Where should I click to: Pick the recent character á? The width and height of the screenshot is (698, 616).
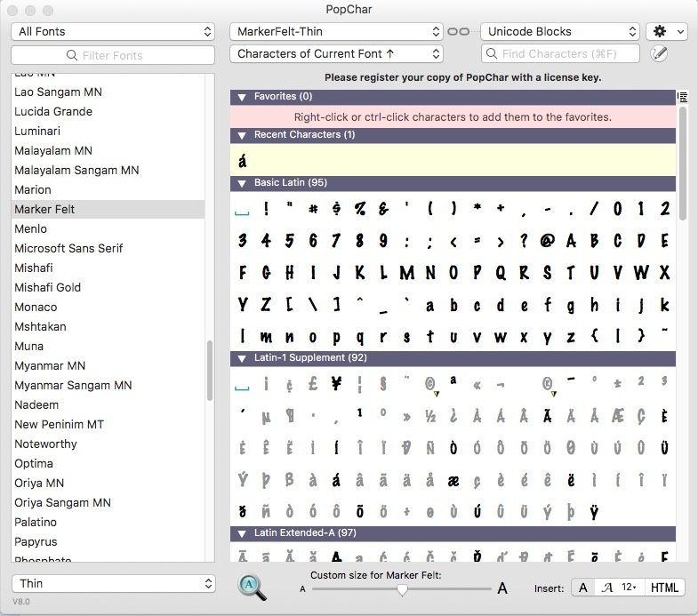pos(241,162)
